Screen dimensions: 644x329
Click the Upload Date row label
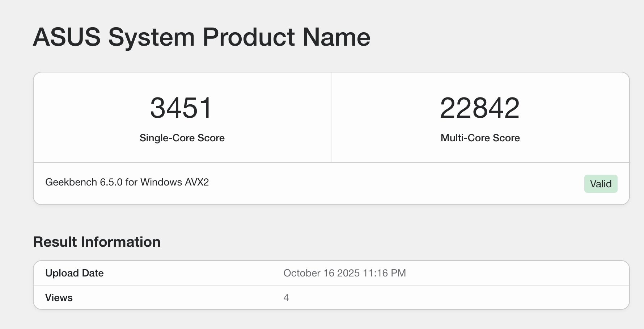(74, 273)
